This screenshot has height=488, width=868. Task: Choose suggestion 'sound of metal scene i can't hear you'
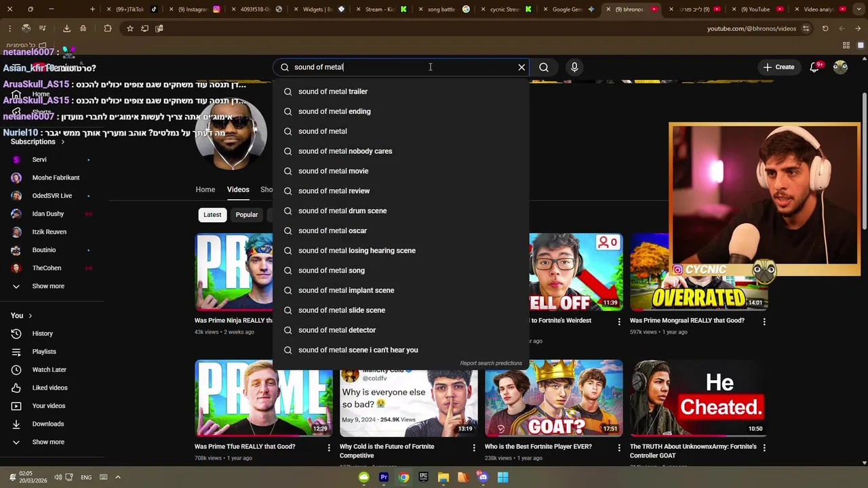pos(401,350)
